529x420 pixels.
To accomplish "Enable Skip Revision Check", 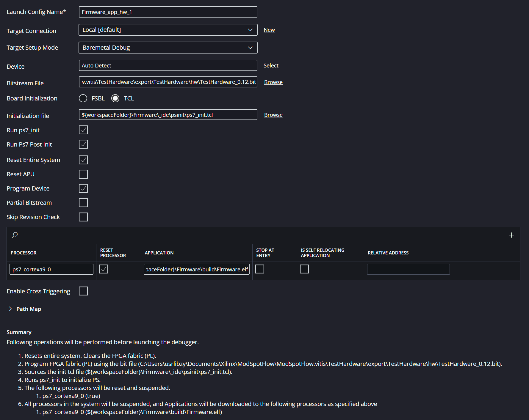I will pos(83,217).
